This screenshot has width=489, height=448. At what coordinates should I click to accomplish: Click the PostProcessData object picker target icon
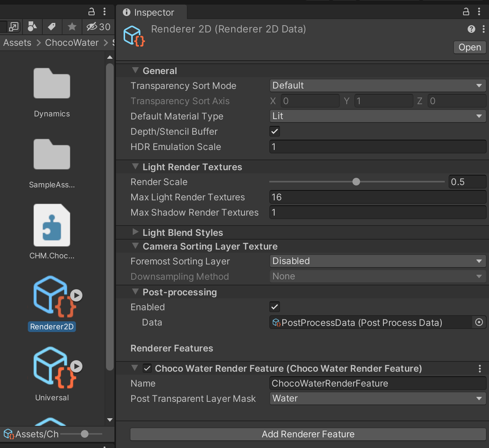(479, 322)
